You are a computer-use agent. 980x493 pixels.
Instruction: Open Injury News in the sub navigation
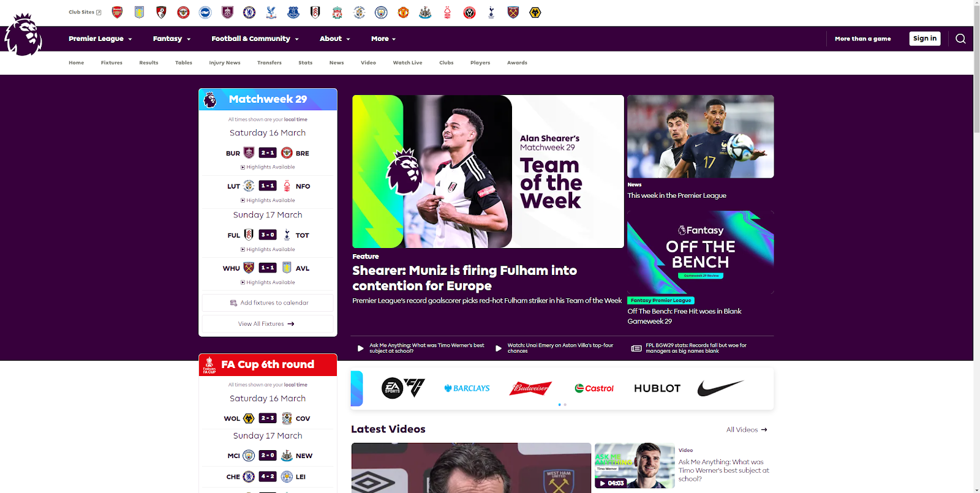click(225, 62)
